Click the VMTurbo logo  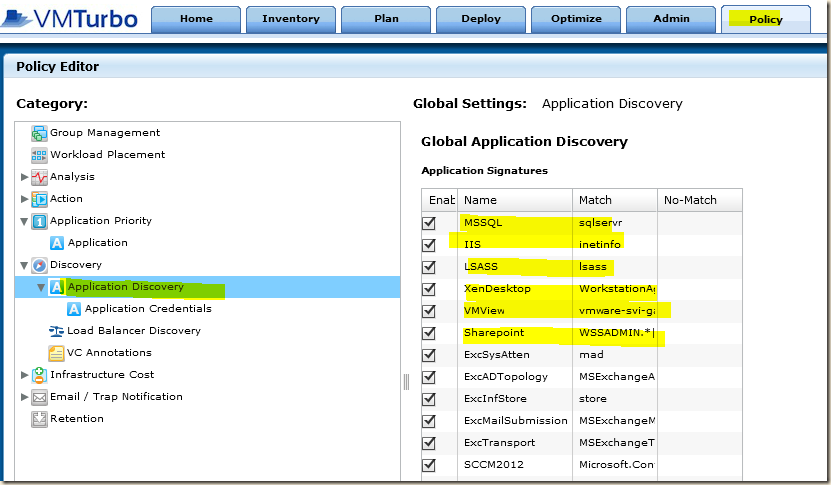[70, 19]
